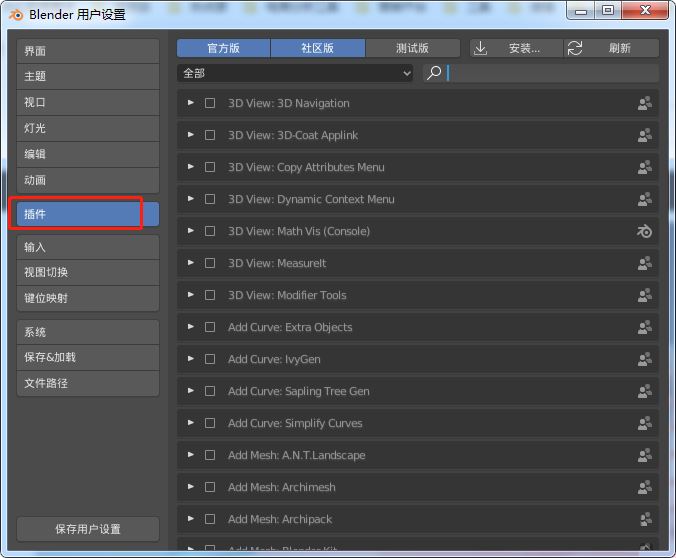
Task: Enable the Archipack add-on checkbox
Action: click(x=210, y=519)
